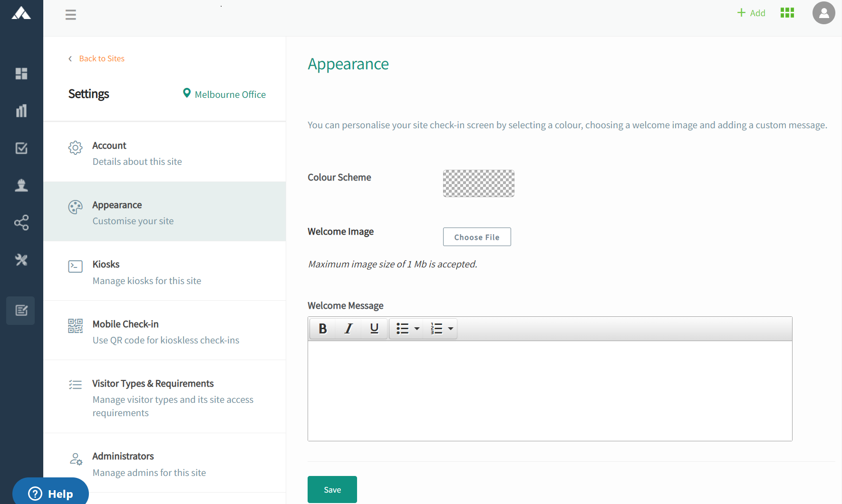Open the Melbourne Office site selector

tap(224, 94)
